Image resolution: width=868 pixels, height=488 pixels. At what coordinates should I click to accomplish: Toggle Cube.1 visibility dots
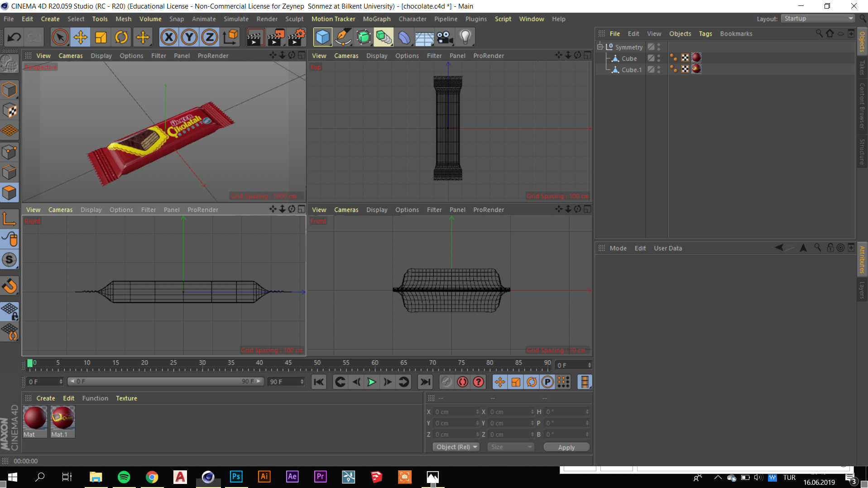pos(659,69)
